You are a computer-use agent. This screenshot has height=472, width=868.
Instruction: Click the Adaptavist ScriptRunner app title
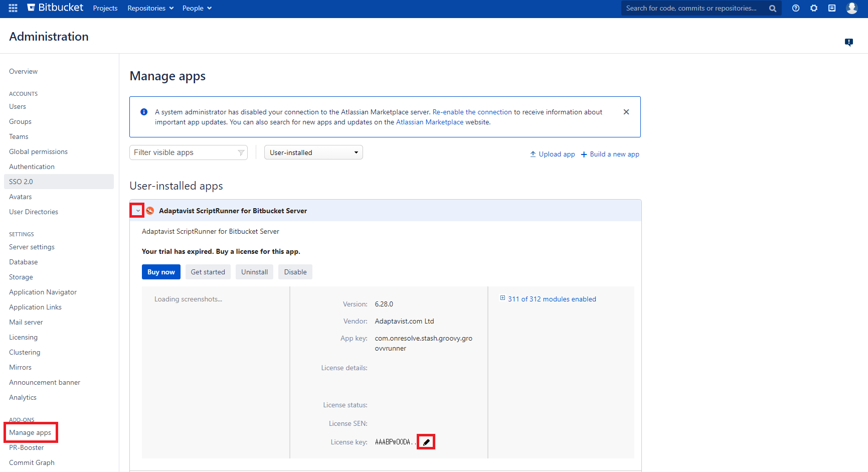coord(233,211)
